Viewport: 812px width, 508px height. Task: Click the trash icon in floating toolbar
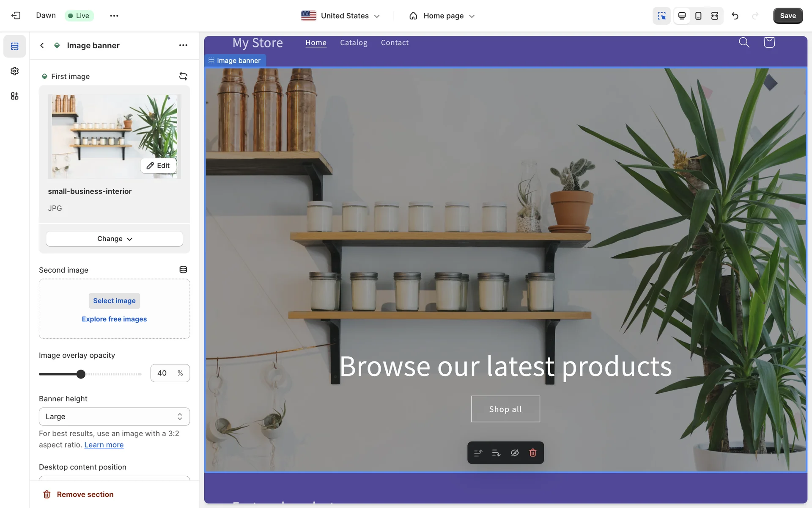(532, 453)
